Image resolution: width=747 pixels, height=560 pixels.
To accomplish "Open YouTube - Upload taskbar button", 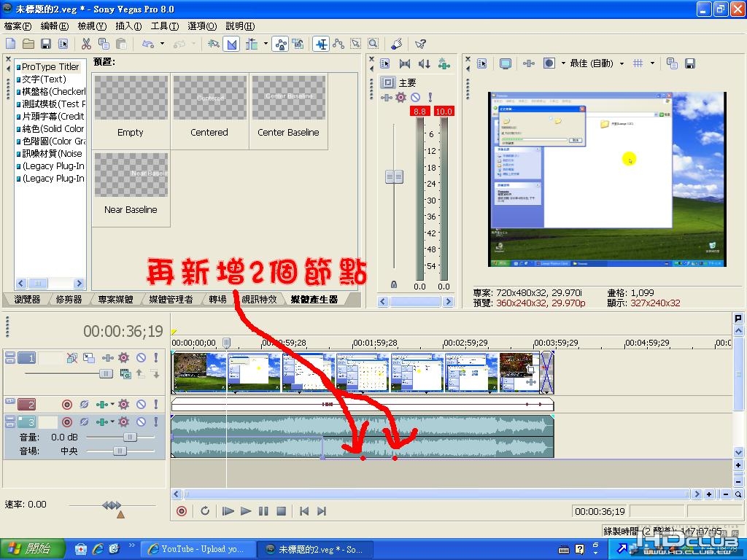I will click(x=198, y=549).
